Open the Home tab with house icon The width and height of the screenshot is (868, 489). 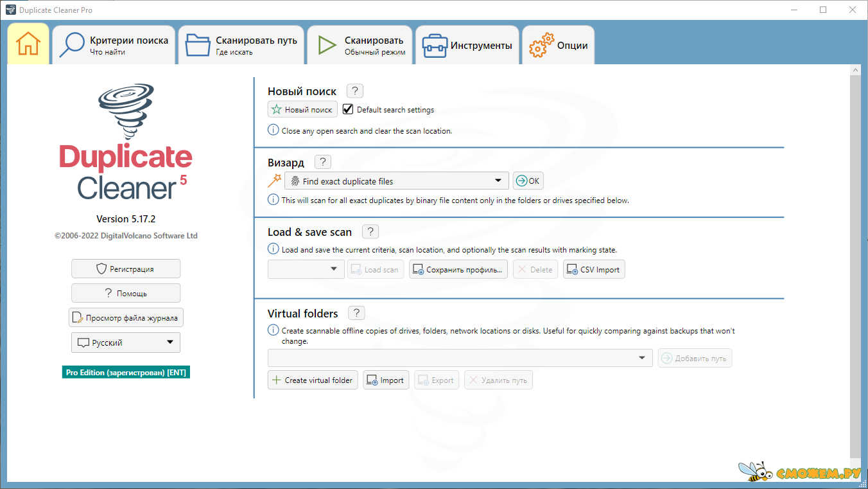click(28, 44)
